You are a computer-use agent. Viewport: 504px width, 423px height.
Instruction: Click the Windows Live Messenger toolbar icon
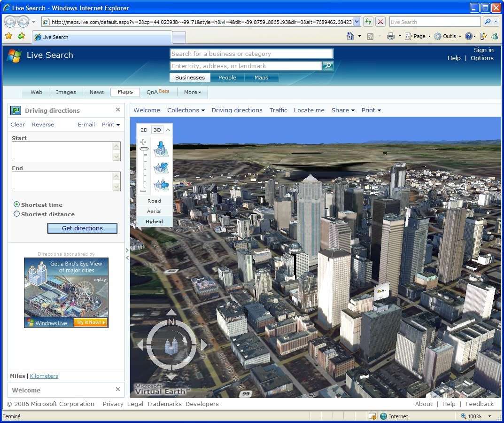pos(495,36)
